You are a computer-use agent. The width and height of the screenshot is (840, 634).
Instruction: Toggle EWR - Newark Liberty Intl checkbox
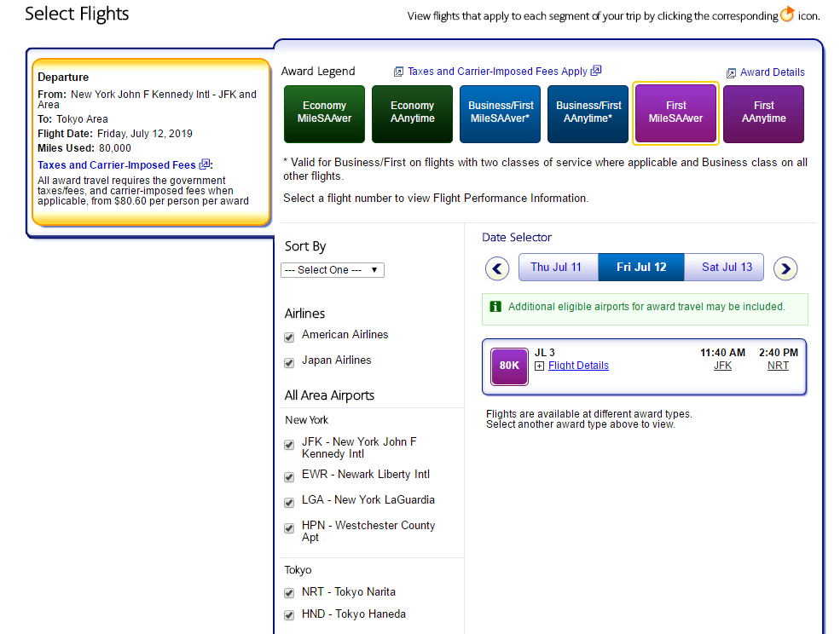tap(289, 477)
